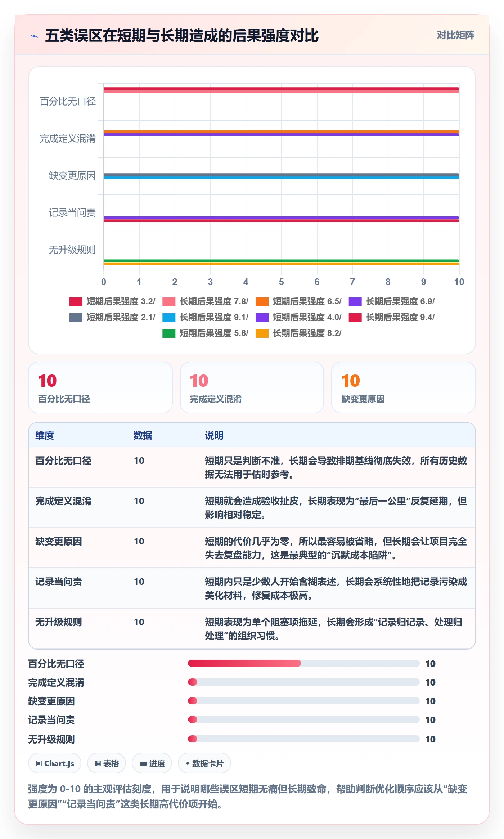Click the 说明 table column header
Image resolution: width=504 pixels, height=839 pixels.
coord(214,435)
